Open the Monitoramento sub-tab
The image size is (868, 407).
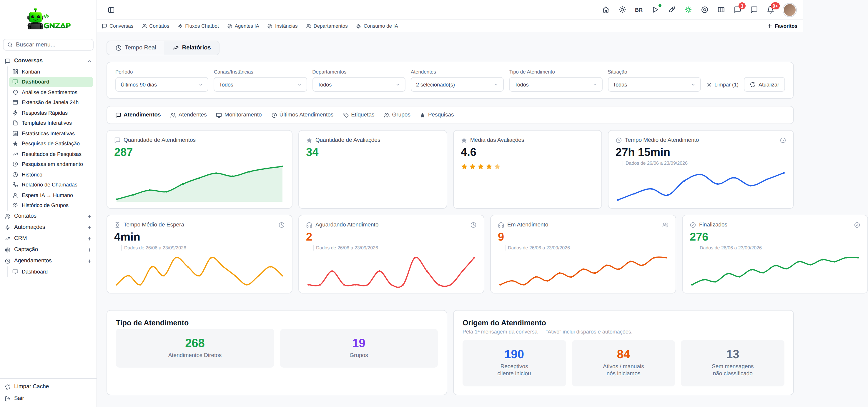coord(239,115)
